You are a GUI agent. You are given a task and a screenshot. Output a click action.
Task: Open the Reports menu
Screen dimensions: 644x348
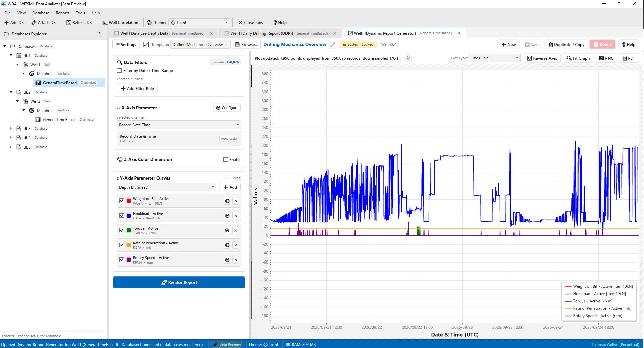pos(62,13)
